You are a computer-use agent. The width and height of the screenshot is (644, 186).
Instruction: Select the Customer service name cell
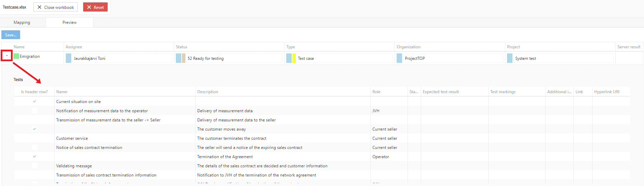125,138
